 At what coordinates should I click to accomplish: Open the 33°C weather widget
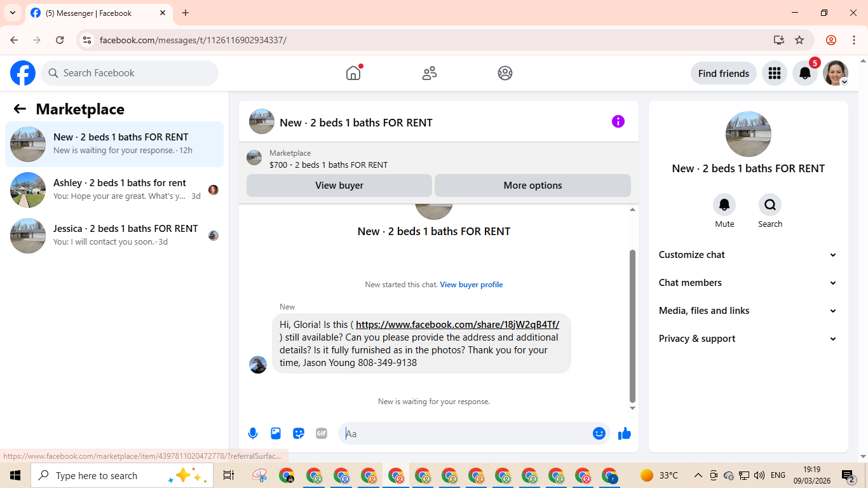(x=659, y=475)
